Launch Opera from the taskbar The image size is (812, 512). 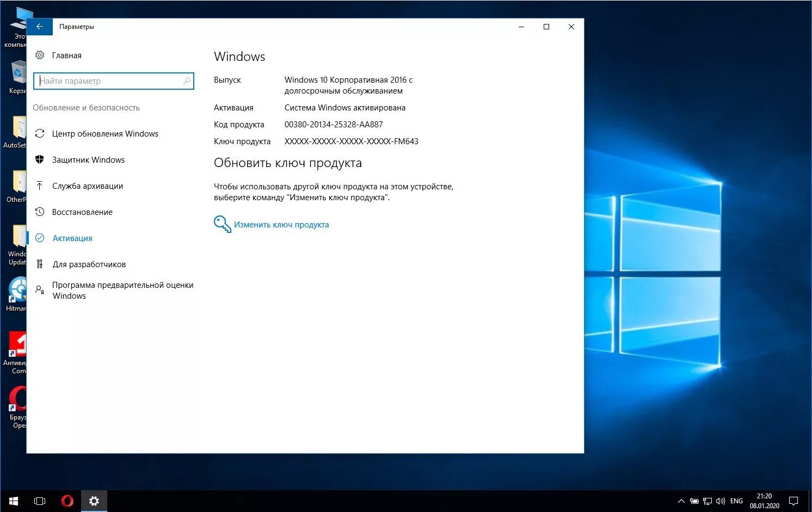[x=67, y=501]
